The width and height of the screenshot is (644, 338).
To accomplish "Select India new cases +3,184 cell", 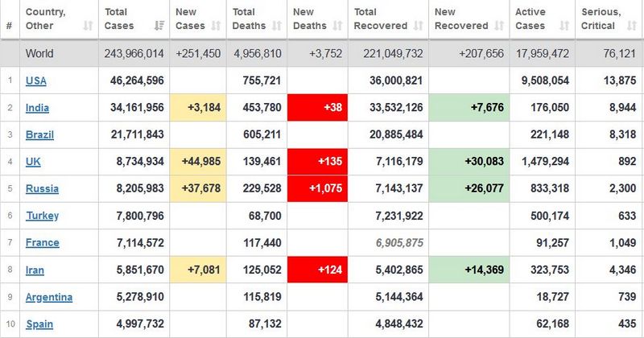I will tap(198, 108).
